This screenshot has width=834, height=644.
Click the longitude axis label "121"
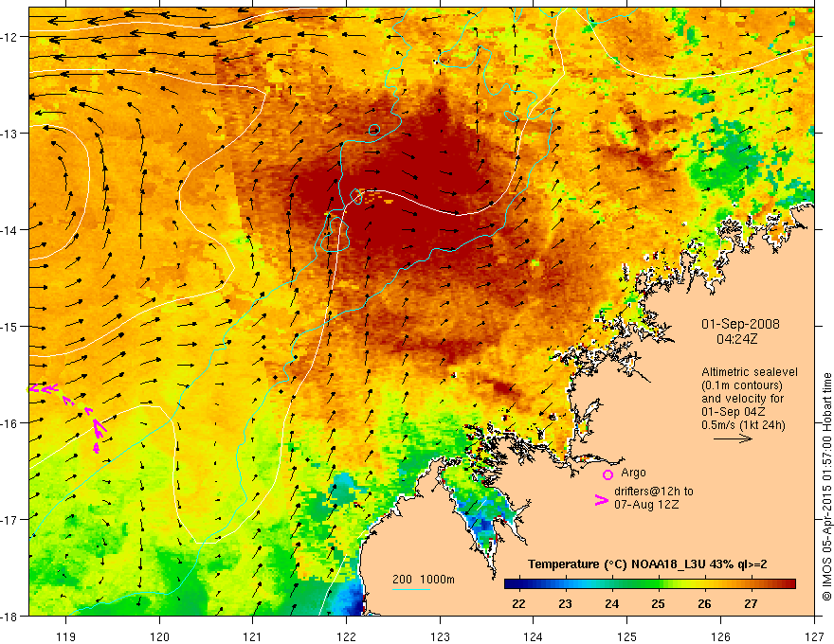253,636
